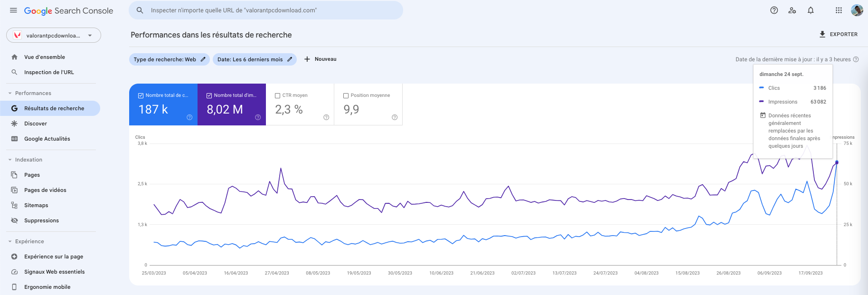The height and width of the screenshot is (295, 868).
Task: Enable the 'Position moyenne' checkbox
Action: point(346,95)
